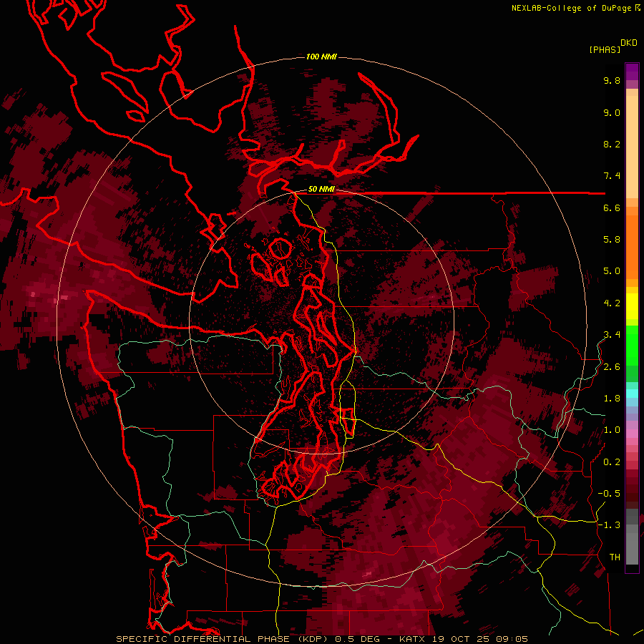Click the 9.0 scale value
Screen dimensions: 644x644
[x=612, y=112]
